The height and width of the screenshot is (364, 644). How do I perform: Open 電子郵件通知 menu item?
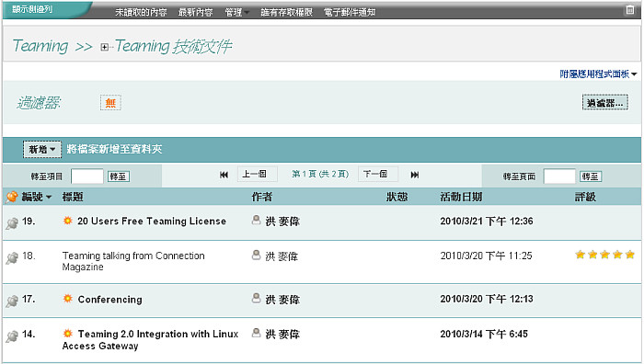tap(350, 12)
